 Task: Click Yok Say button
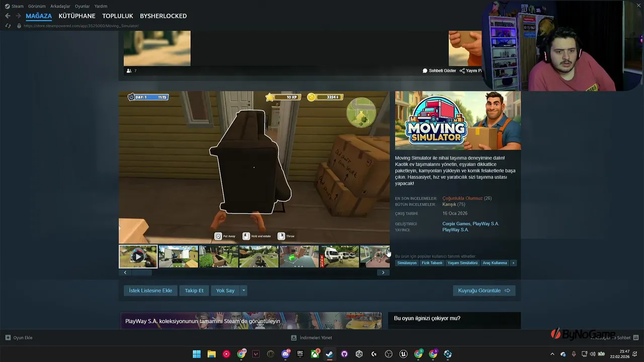pos(225,291)
